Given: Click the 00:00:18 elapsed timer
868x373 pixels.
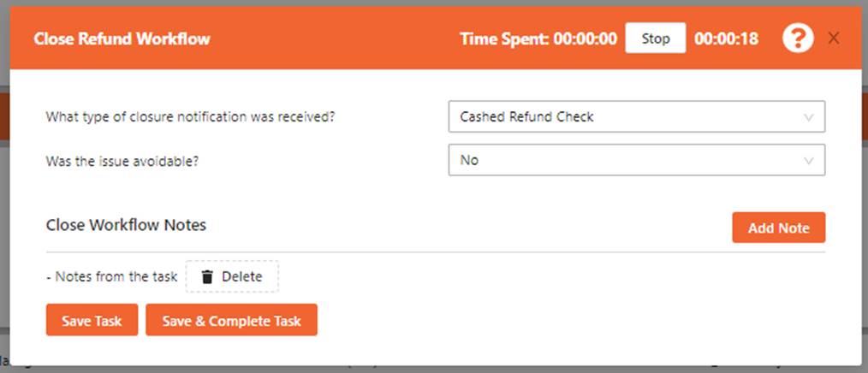Looking at the screenshot, I should [726, 38].
